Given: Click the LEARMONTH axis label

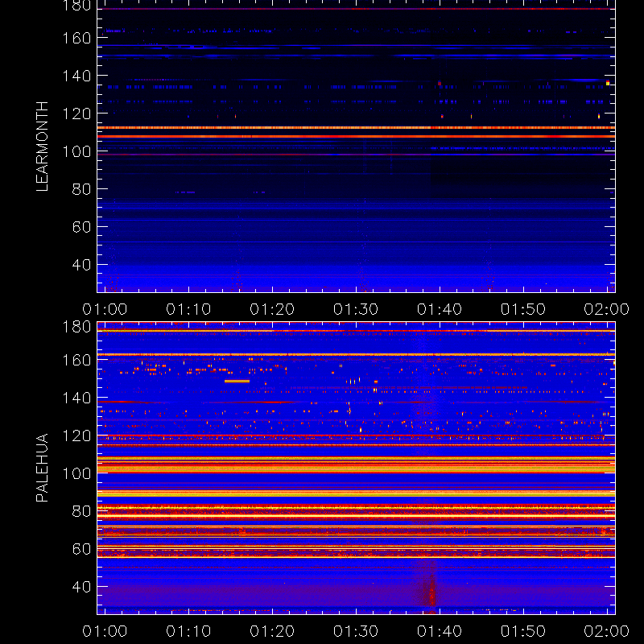Looking at the screenshot, I should [42, 147].
